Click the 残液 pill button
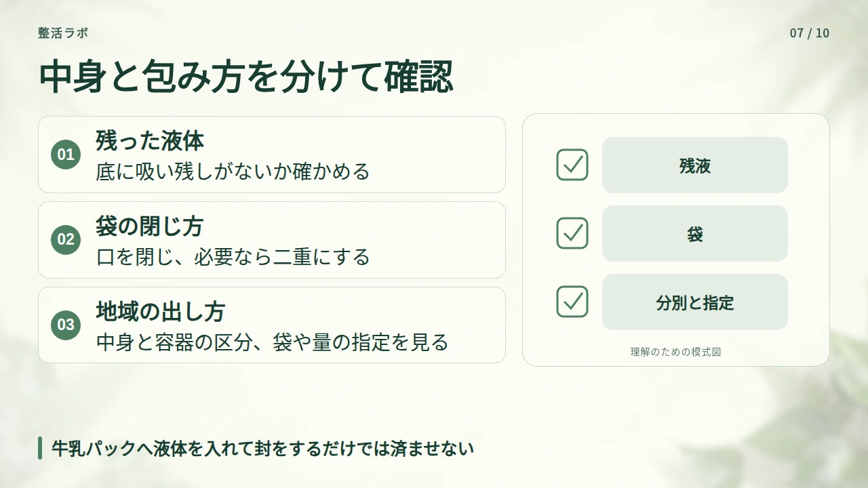 (x=695, y=165)
